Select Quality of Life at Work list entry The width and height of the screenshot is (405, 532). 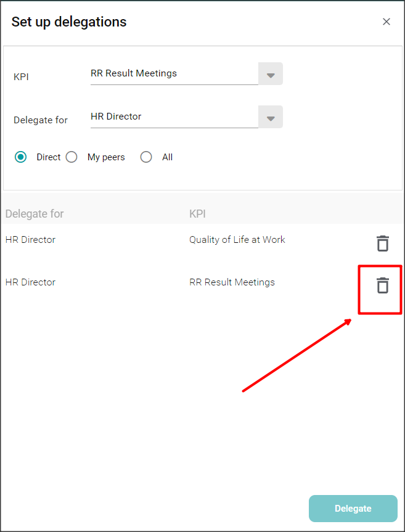pyautogui.click(x=237, y=240)
